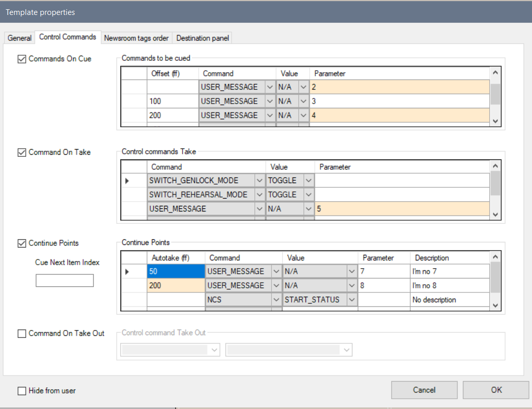The image size is (532, 409).
Task: Go to the Destination panel tab
Action: click(x=202, y=38)
